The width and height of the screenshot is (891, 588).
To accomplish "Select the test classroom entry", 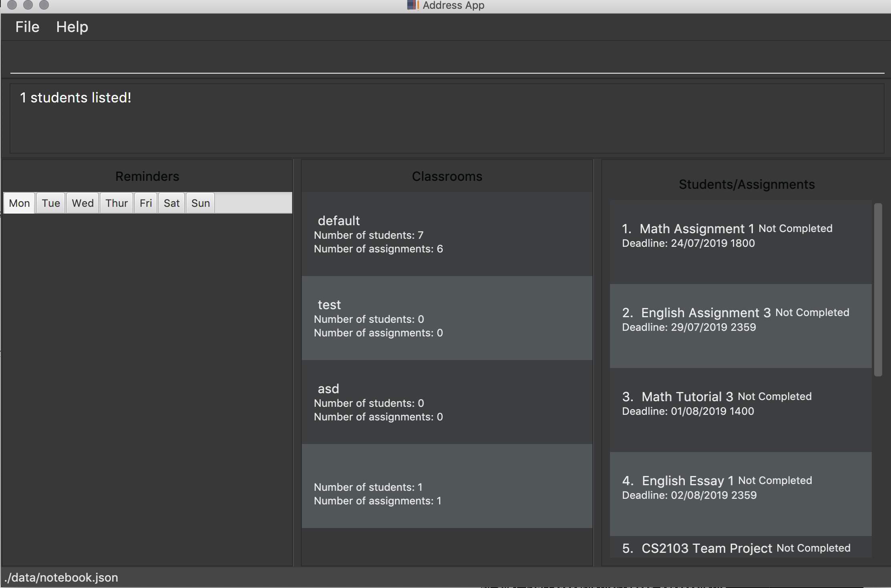I will coord(447,318).
